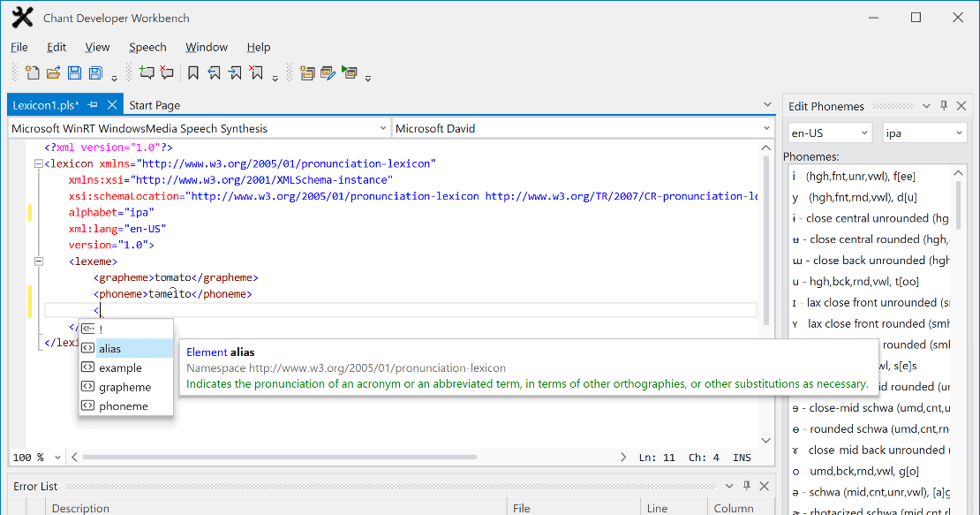Open the Speech menu
The width and height of the screenshot is (980, 515).
[x=147, y=47]
